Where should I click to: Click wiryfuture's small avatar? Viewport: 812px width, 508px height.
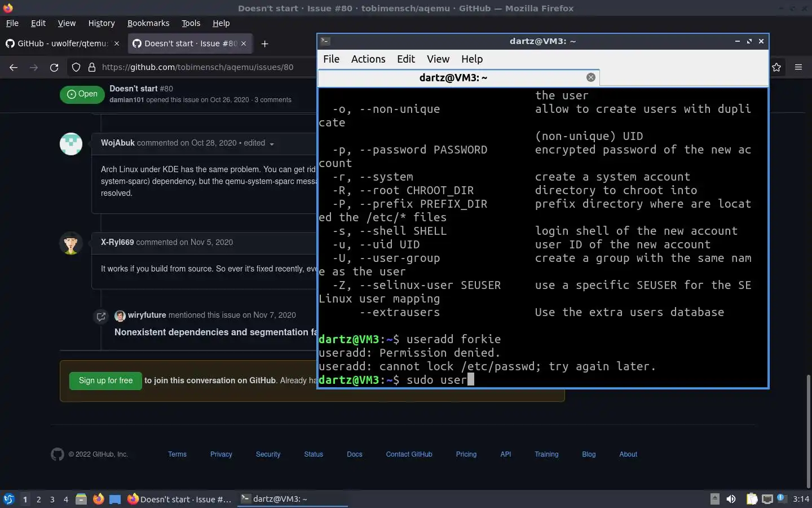click(x=120, y=316)
